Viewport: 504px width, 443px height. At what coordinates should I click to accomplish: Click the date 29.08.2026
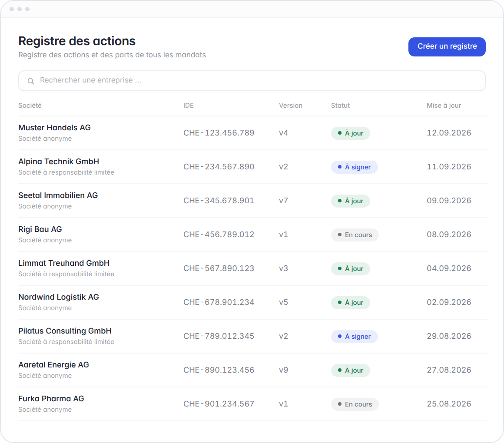click(x=449, y=336)
